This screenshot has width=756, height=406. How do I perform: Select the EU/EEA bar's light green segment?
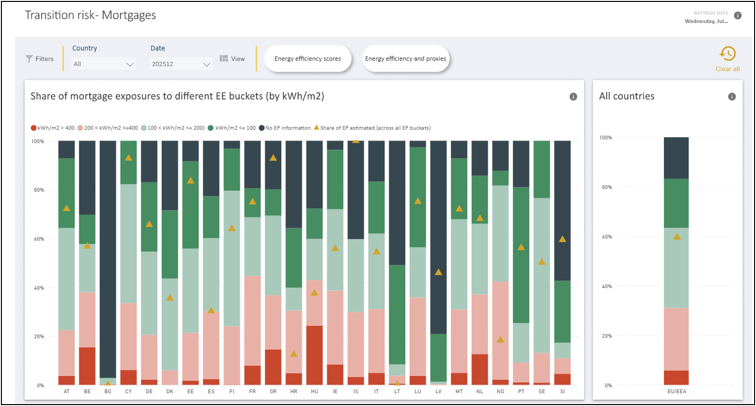(676, 268)
